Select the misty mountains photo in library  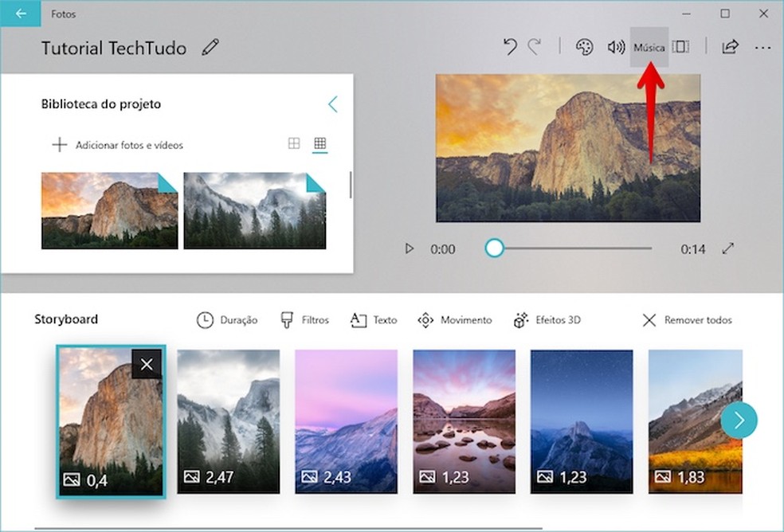coord(254,210)
